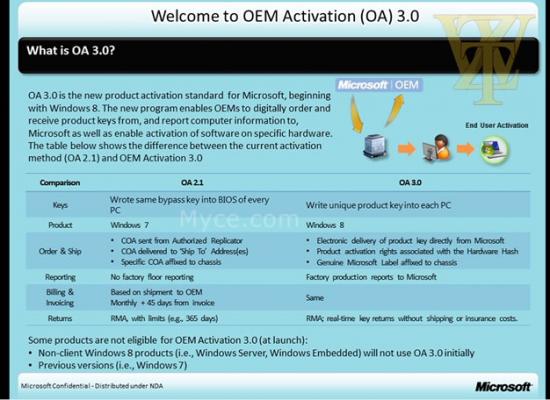This screenshot has height=400, width=550.
Task: Click the intro paragraph beginning "OA 3.0 is the new"
Action: (x=180, y=127)
